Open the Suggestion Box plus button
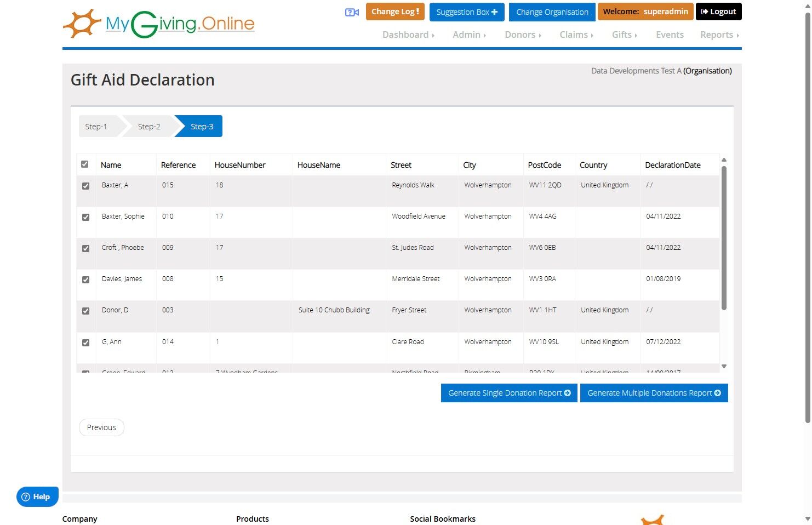Screen dimensions: 812x525 tap(467, 12)
